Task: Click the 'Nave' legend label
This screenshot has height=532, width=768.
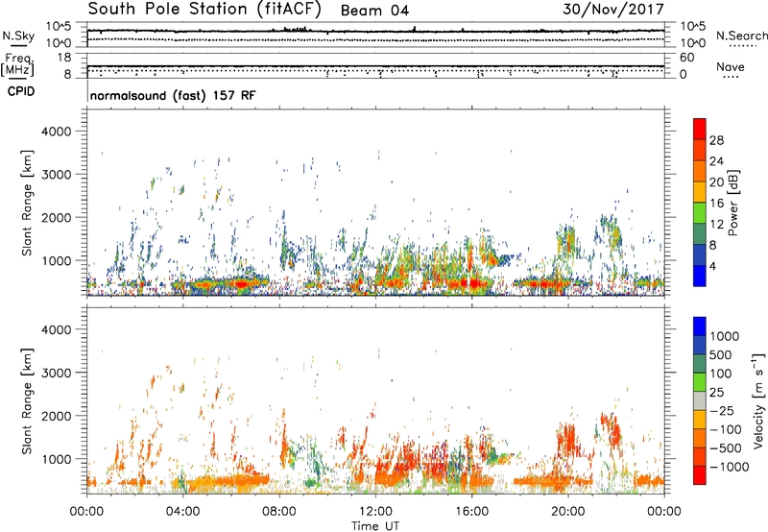Action: point(731,66)
